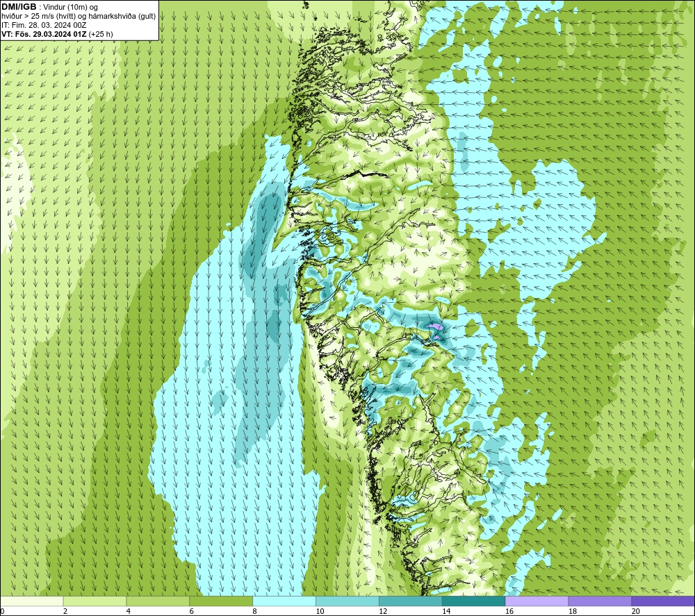Click the legend tick label '8'

click(x=255, y=612)
